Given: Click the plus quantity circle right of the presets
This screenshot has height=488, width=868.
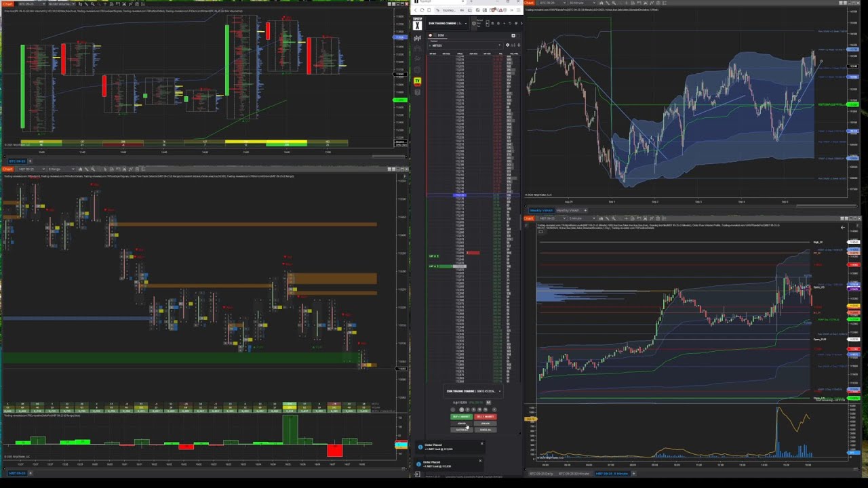Looking at the screenshot, I should pyautogui.click(x=494, y=409).
